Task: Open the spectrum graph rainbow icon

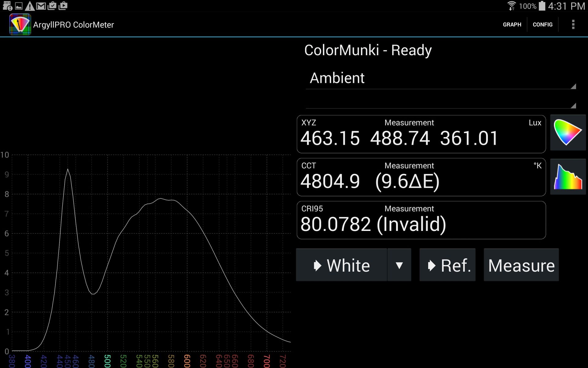Action: tap(568, 177)
